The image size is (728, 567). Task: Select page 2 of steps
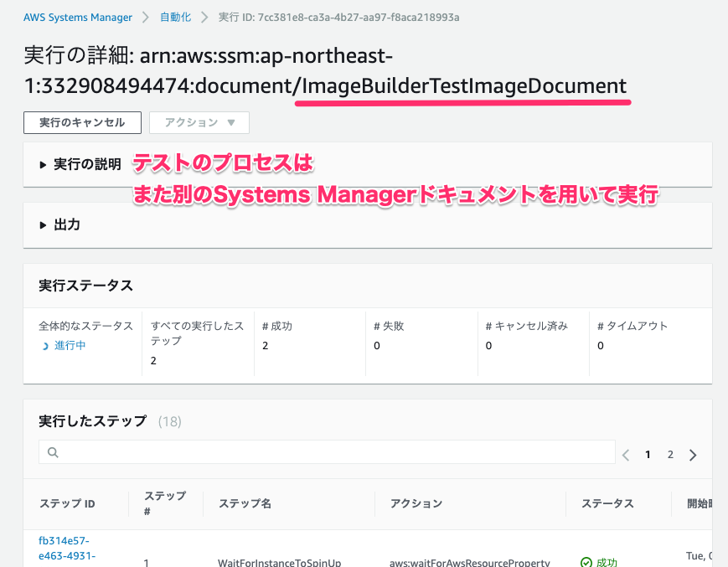(x=670, y=455)
